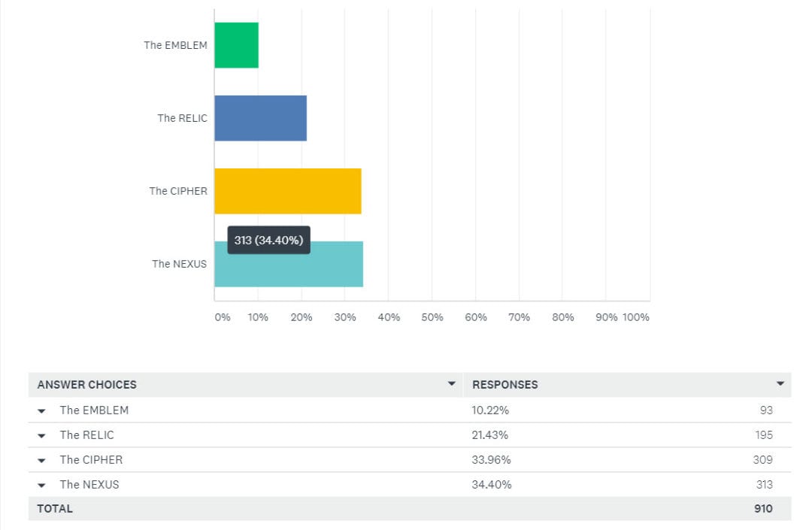Click the 34.40% NEXUS table value
The height and width of the screenshot is (530, 812).
492,484
